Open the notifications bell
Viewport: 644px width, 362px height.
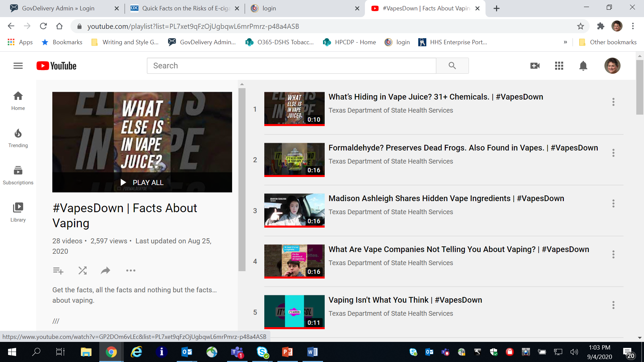[583, 66]
